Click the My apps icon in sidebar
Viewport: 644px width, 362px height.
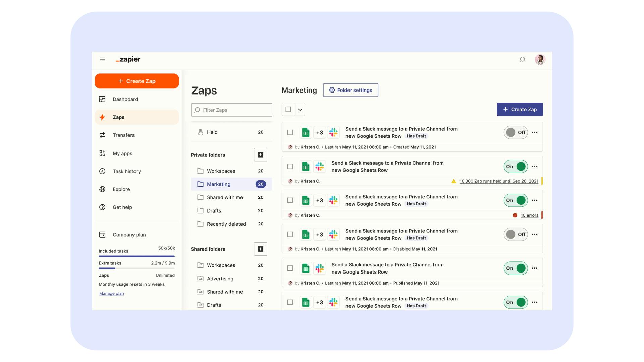[x=102, y=153]
